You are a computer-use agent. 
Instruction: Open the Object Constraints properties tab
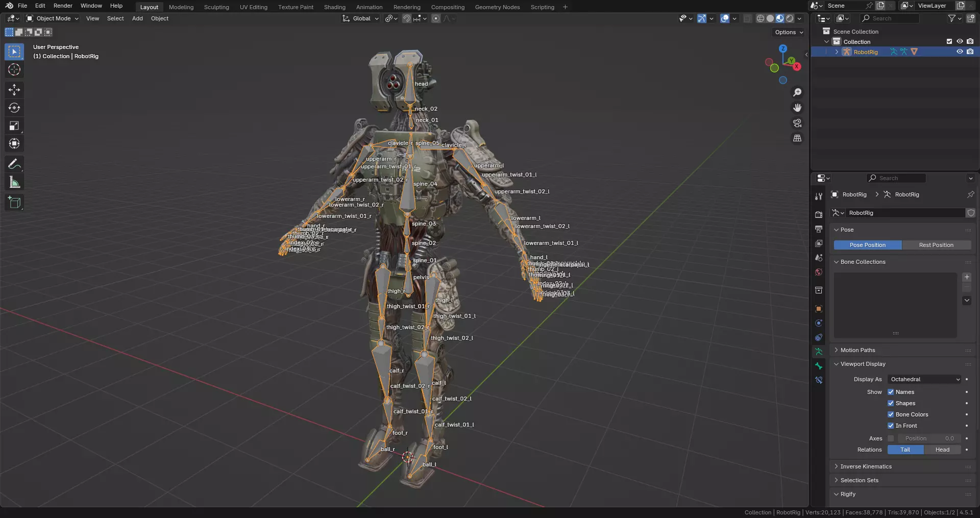click(x=819, y=337)
